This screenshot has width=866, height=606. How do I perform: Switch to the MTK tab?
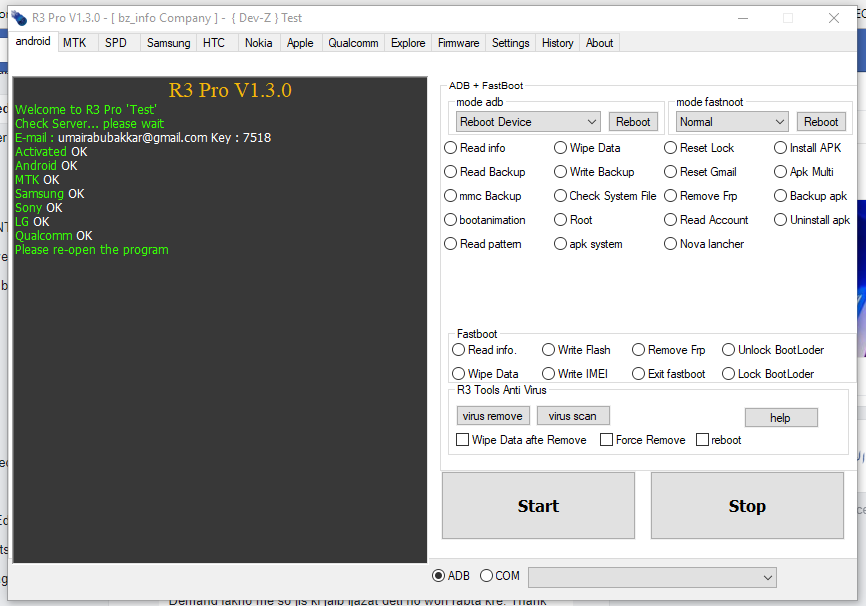tap(75, 43)
